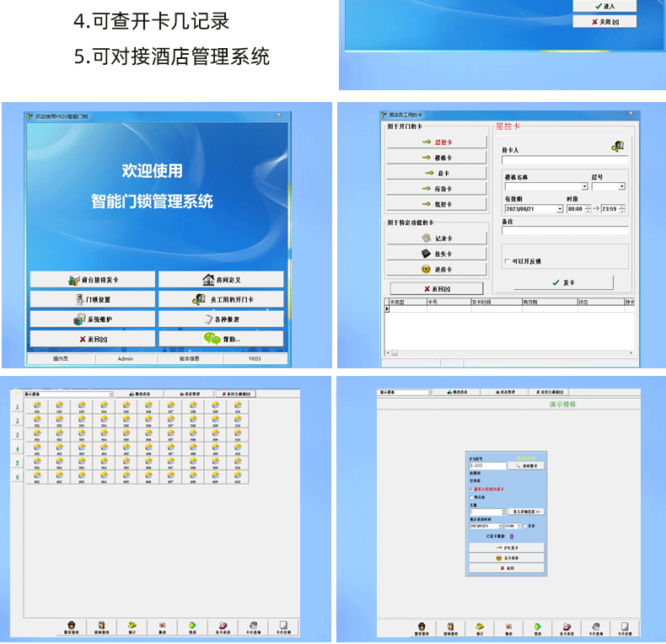Switch to floor tab 4 in room grid
The height and width of the screenshot is (644, 666).
pos(17,449)
